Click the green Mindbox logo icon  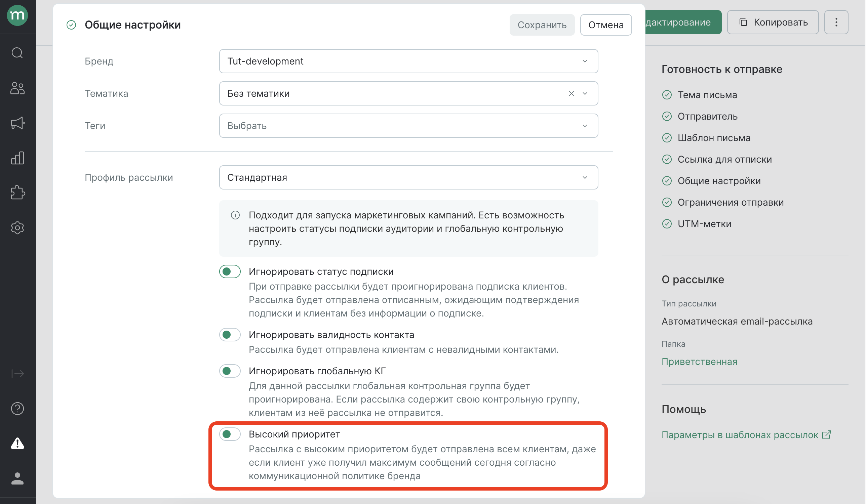[17, 15]
